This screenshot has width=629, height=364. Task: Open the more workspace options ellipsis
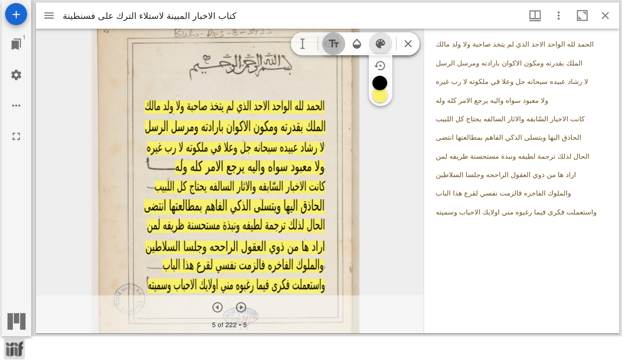tap(16, 105)
